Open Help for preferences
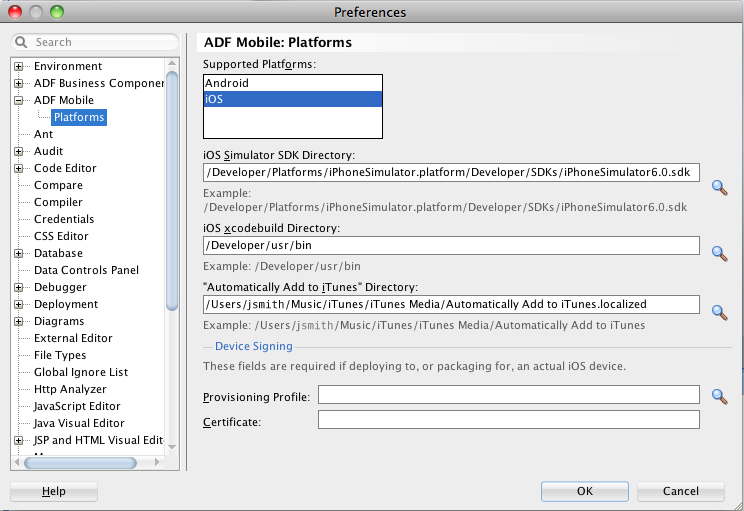 pos(54,491)
